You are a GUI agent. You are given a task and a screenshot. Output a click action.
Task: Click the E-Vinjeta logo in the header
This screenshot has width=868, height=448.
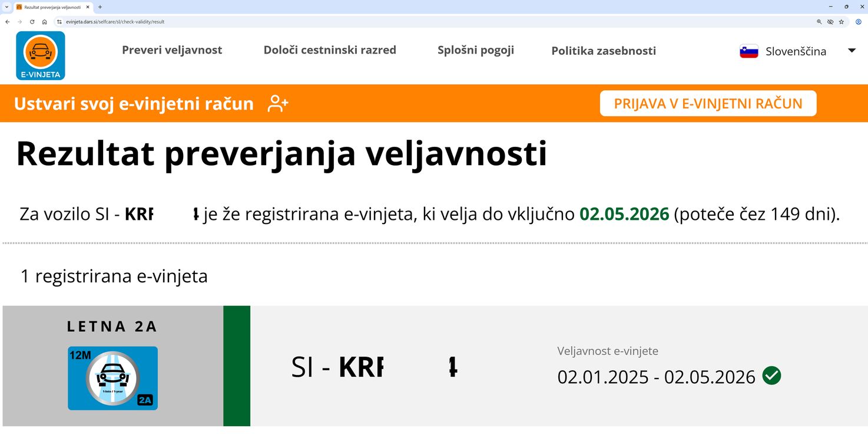pos(40,55)
